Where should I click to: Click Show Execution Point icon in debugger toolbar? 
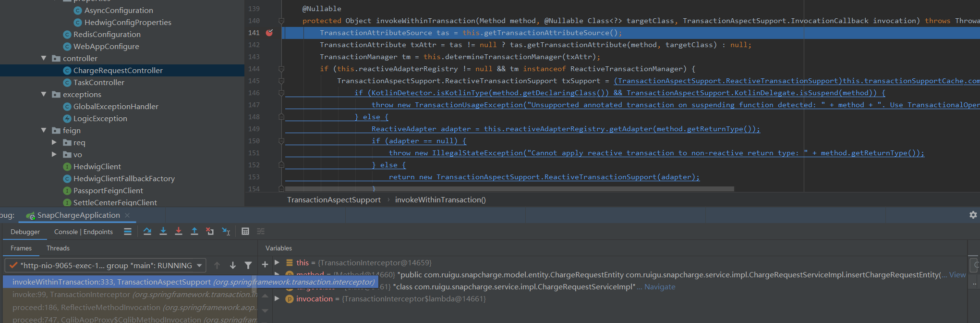(128, 232)
